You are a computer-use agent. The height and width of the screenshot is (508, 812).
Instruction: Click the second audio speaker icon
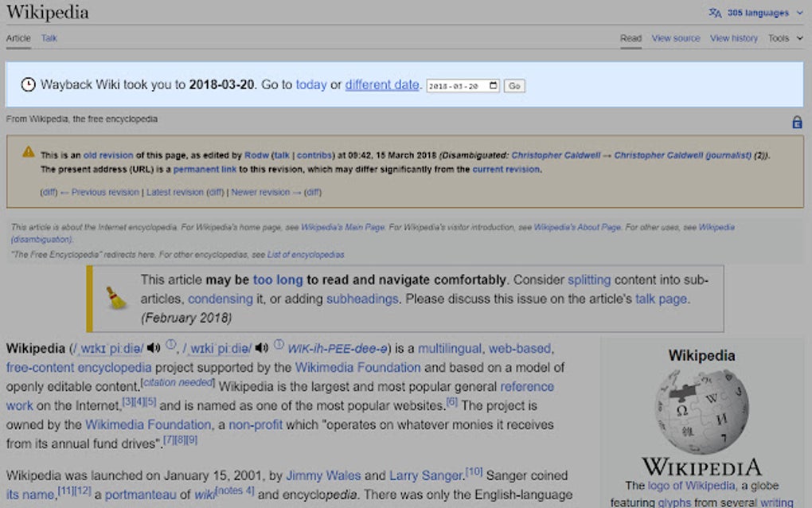[263, 349]
